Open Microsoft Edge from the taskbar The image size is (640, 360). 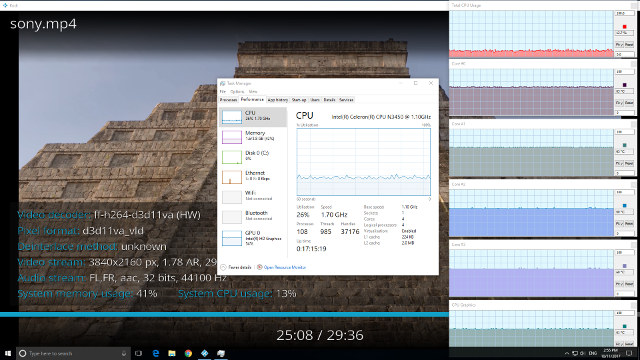point(156,353)
